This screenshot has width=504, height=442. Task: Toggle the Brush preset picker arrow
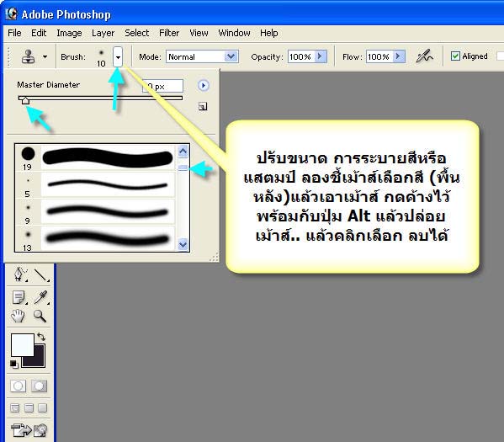point(118,57)
